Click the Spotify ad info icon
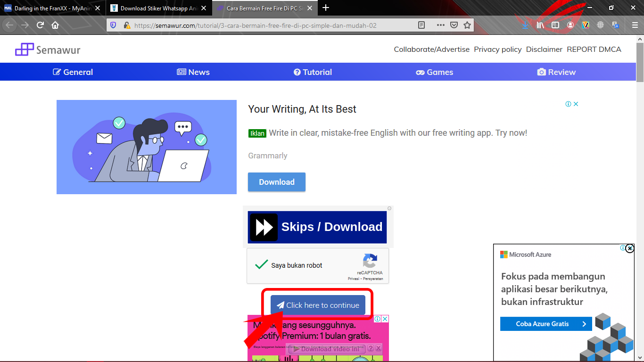The height and width of the screenshot is (362, 644). coord(378,319)
